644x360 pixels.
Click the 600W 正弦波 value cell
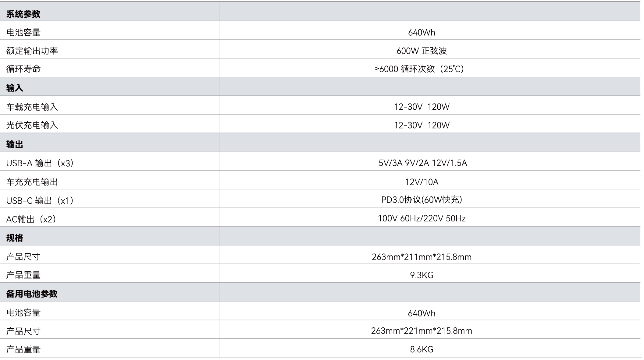[421, 51]
